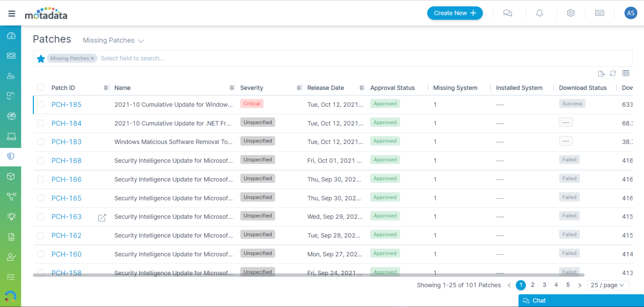Open the 25 per page selector
This screenshot has width=644, height=307.
tap(608, 285)
